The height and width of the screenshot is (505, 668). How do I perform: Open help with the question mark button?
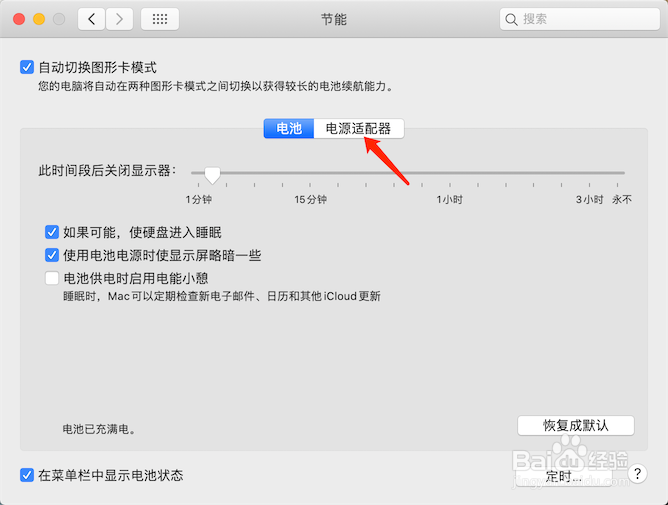637,473
